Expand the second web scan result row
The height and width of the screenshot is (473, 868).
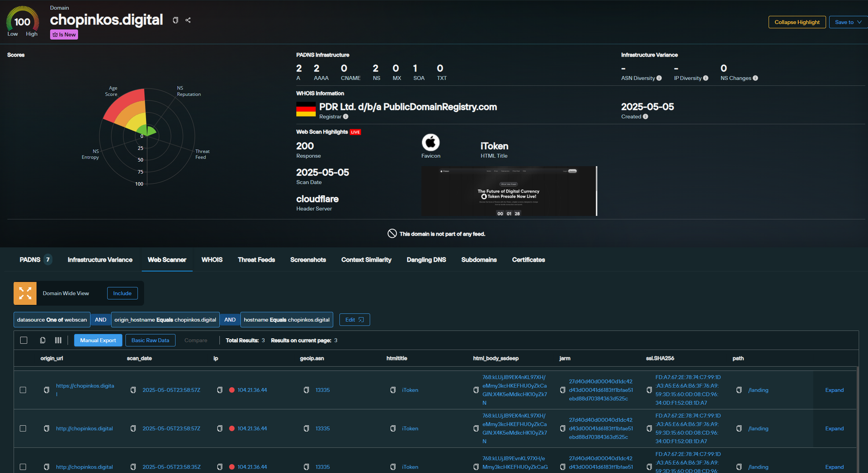(834, 429)
